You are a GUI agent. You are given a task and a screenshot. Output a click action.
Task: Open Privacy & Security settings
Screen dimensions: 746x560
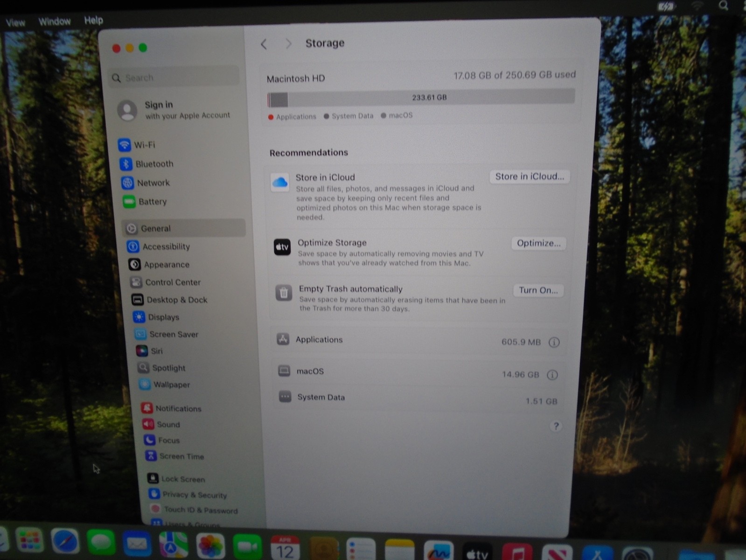(x=188, y=495)
